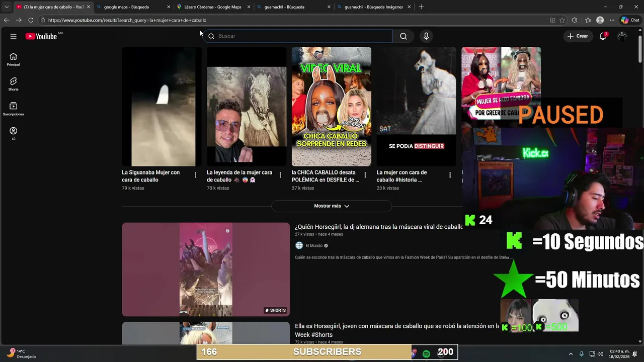Close the google maps - Búsqueda tab
This screenshot has height=362, width=644.
click(169, 7)
